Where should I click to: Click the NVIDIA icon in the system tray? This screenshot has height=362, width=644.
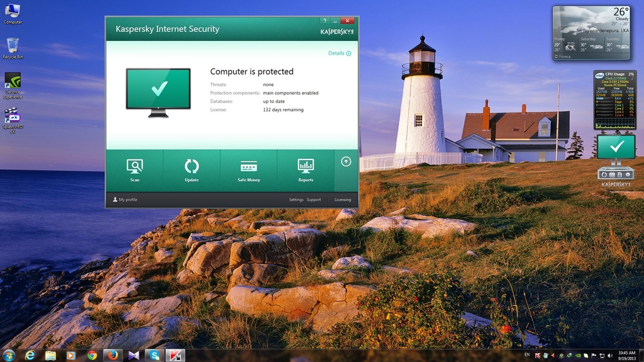pos(578,356)
